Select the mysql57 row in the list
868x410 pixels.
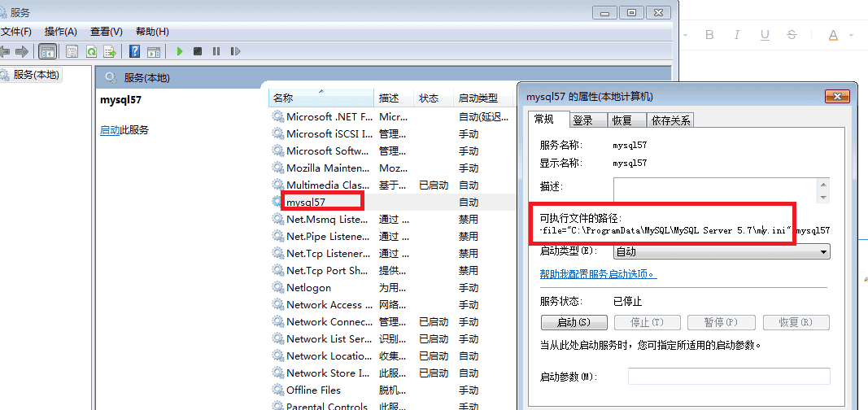click(x=392, y=202)
